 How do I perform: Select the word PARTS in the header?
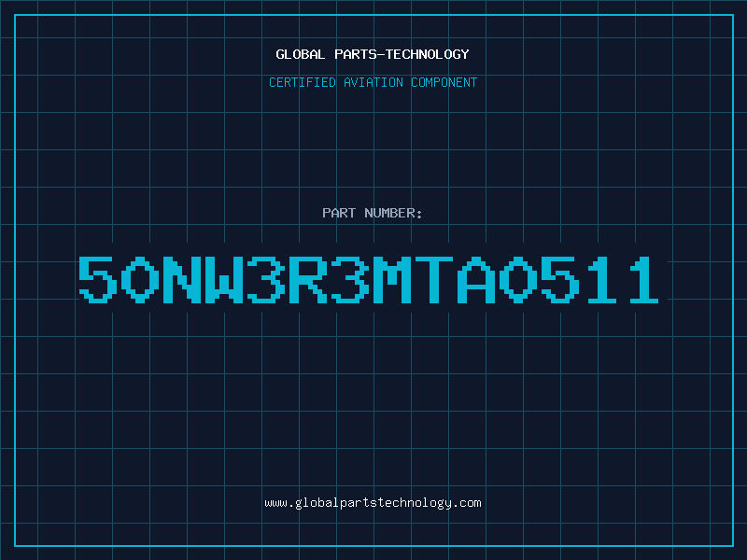(x=356, y=54)
